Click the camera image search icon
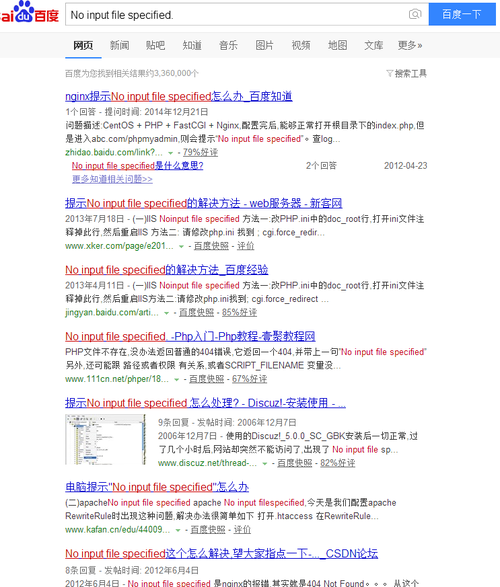500x587 pixels. coord(415,14)
